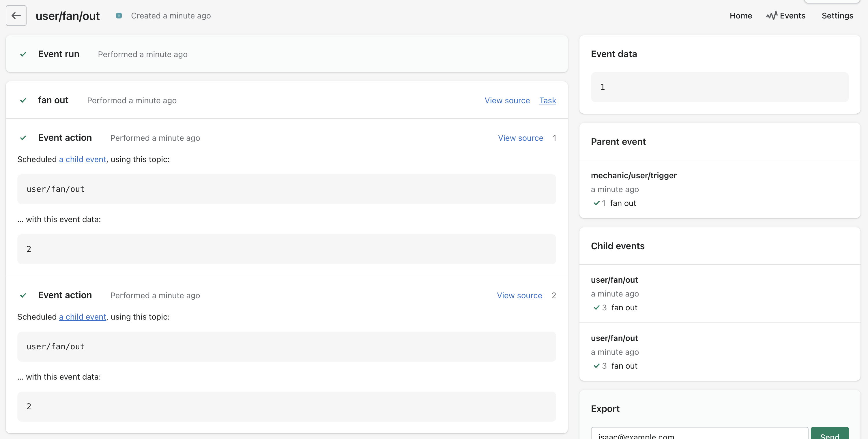Open child event link in second action
Image resolution: width=868 pixels, height=439 pixels.
click(83, 317)
